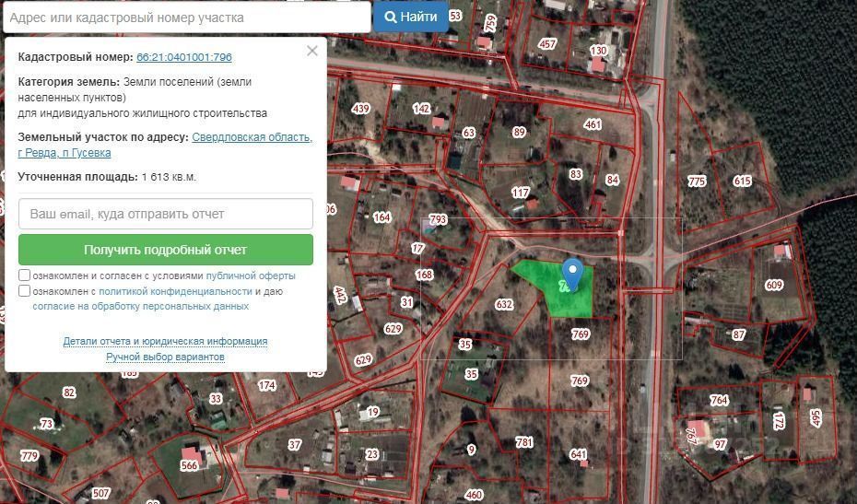Select parcel labeled 566 on map
Image resolution: width=857 pixels, height=504 pixels.
[189, 465]
